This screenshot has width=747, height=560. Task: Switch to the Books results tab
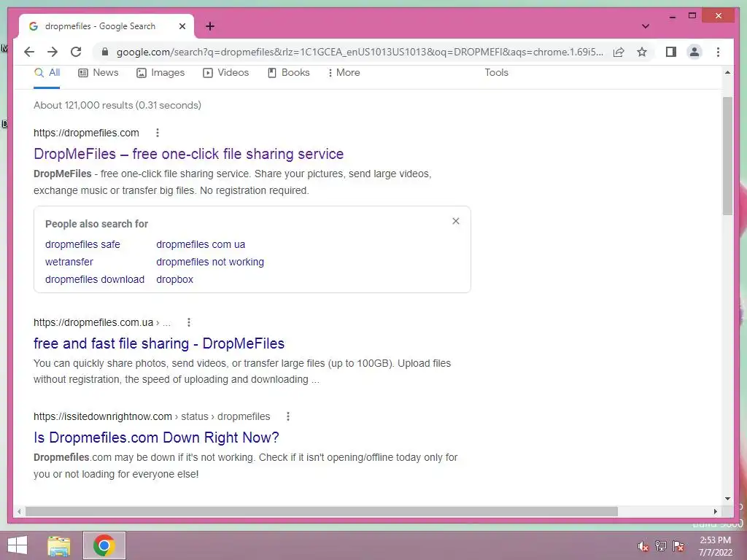coord(289,72)
